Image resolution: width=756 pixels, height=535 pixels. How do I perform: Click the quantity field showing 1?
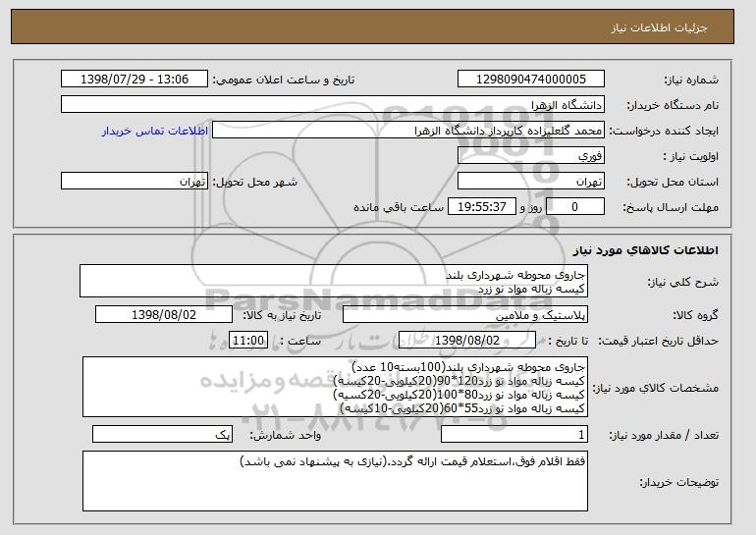click(514, 434)
